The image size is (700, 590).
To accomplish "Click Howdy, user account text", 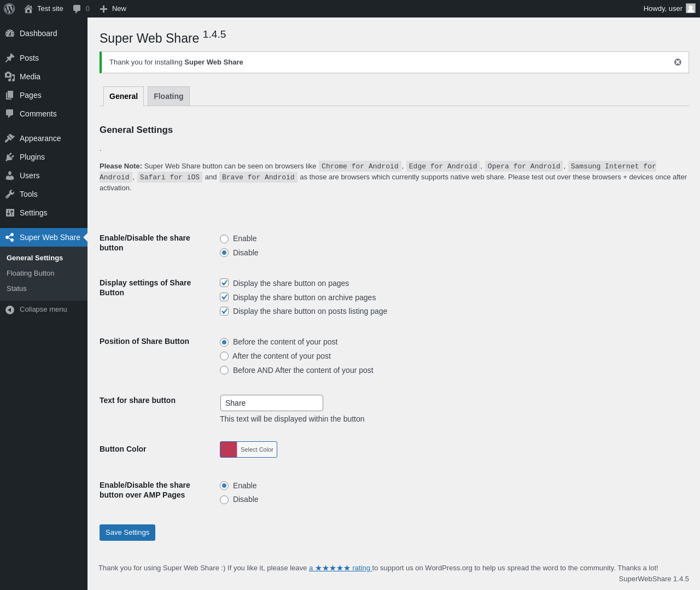I will pos(663,9).
